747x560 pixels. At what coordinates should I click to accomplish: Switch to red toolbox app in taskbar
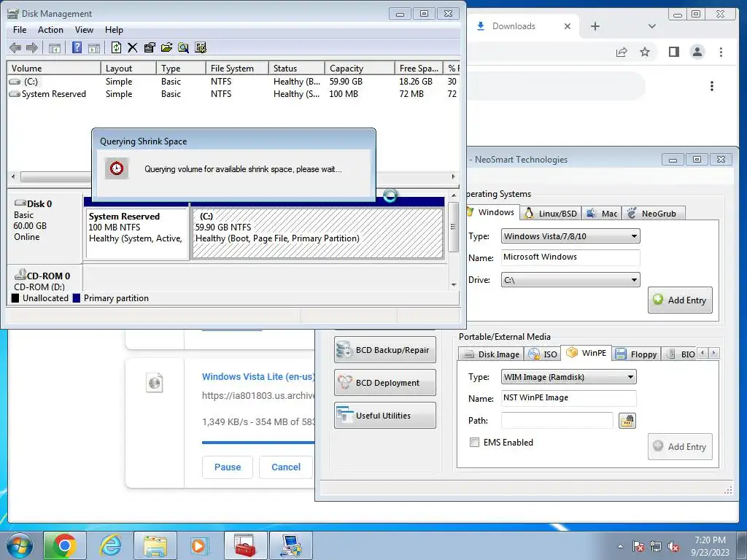pos(245,545)
